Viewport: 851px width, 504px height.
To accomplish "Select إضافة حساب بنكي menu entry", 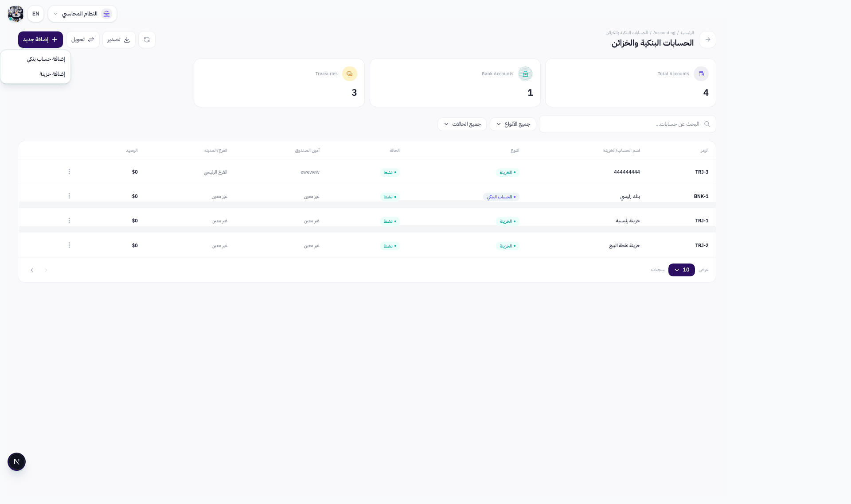I will pyautogui.click(x=46, y=59).
